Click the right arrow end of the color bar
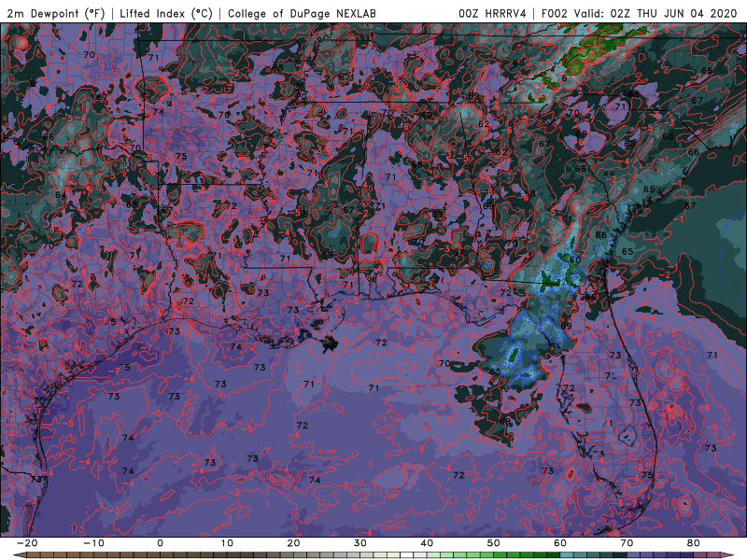The image size is (747, 560). (x=727, y=554)
